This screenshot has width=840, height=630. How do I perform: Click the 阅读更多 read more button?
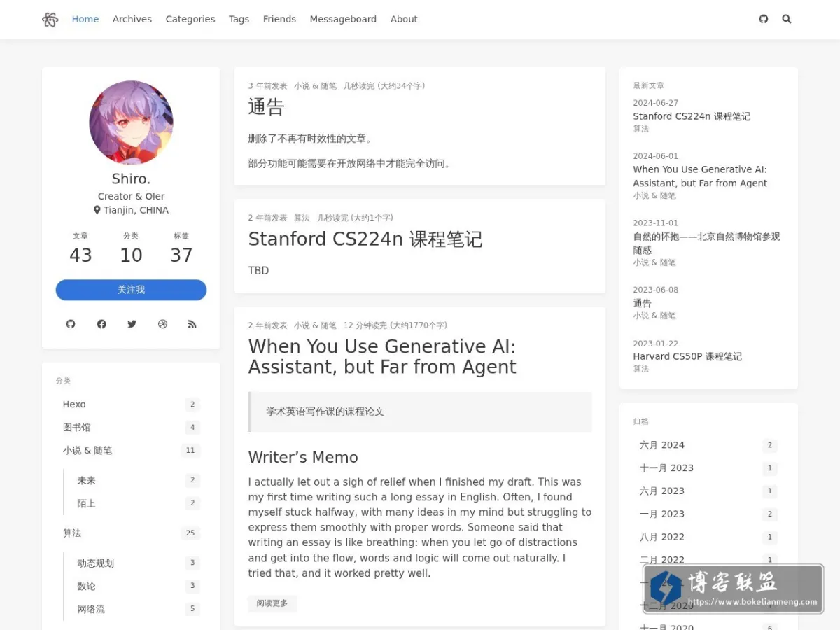point(272,603)
